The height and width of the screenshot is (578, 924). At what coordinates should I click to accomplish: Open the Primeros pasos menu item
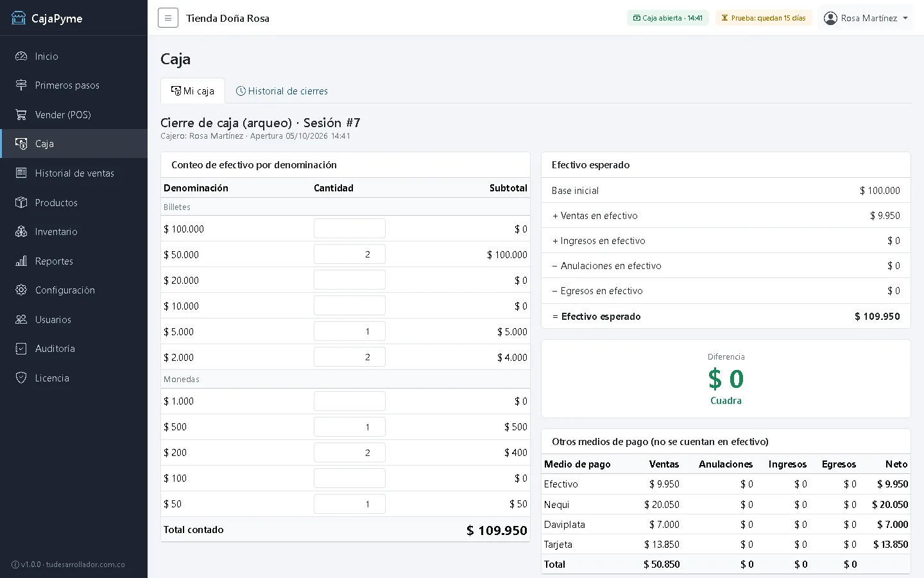[74, 85]
